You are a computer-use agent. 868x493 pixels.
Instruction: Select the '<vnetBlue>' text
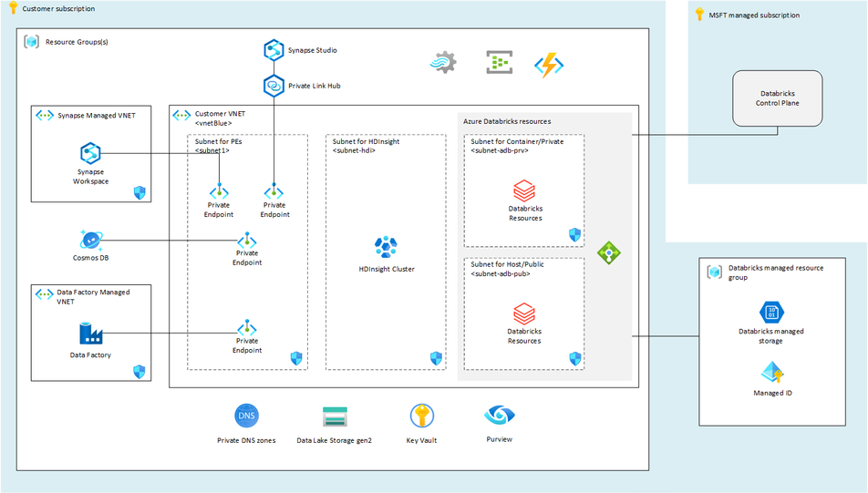(x=213, y=123)
